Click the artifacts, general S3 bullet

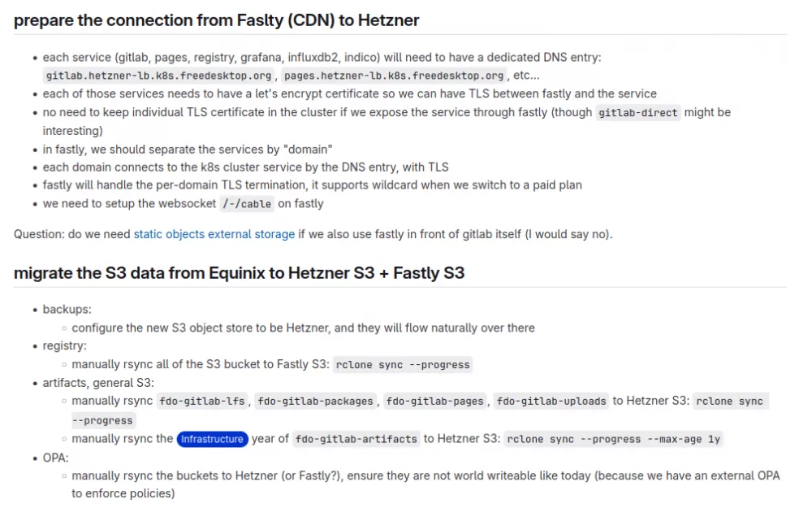pyautogui.click(x=98, y=383)
